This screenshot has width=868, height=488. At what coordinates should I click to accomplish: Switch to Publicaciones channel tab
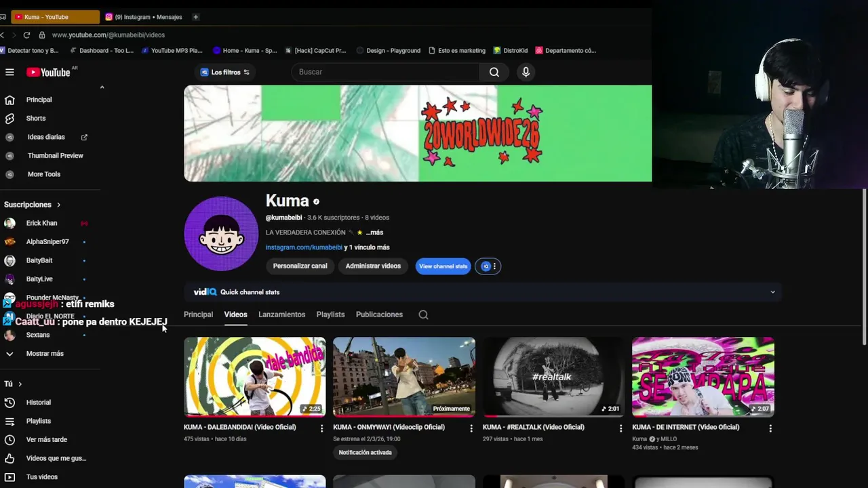point(379,314)
